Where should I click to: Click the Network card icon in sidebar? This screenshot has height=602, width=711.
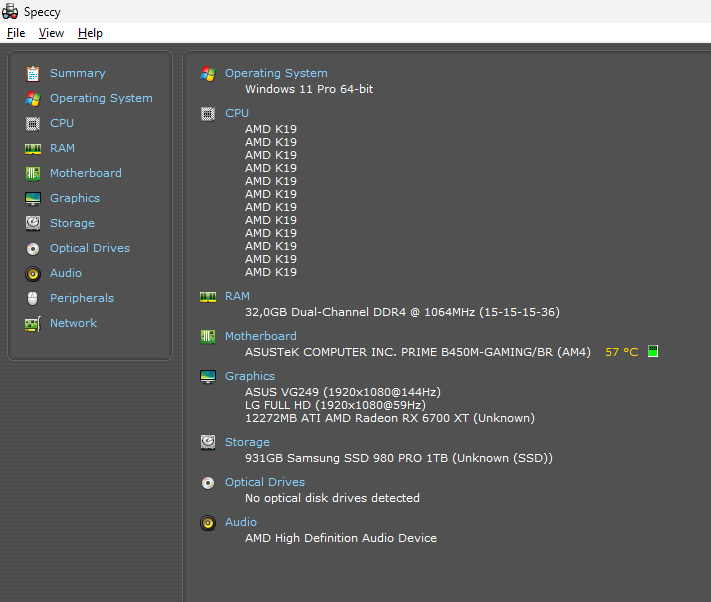(33, 324)
